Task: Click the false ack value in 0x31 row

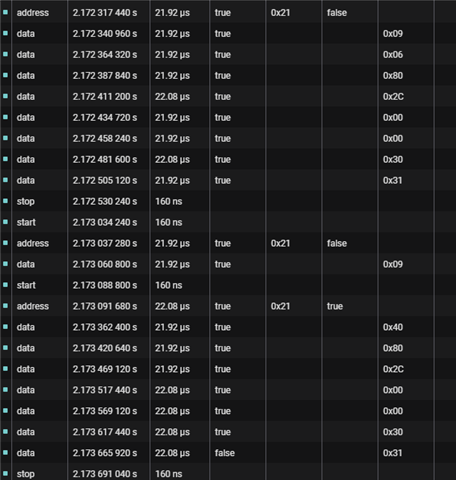Action: (224, 453)
